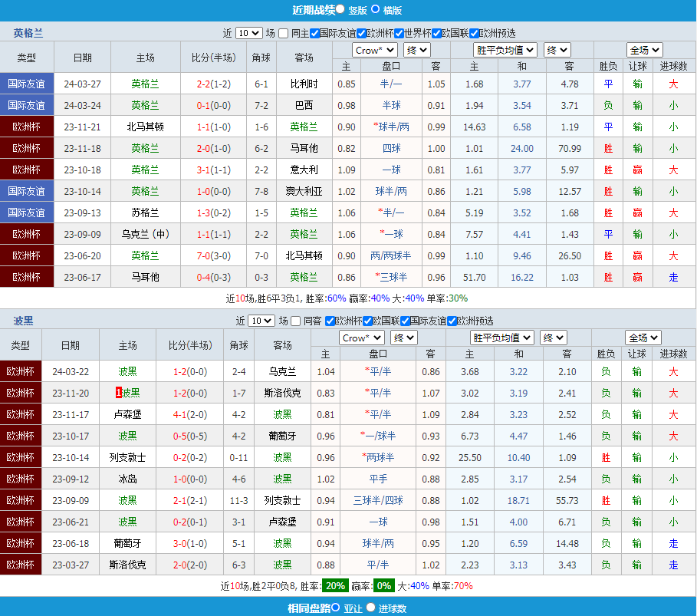Click the 国际友谊 tag on 24-03-27 row
697x616 pixels.
(27, 84)
